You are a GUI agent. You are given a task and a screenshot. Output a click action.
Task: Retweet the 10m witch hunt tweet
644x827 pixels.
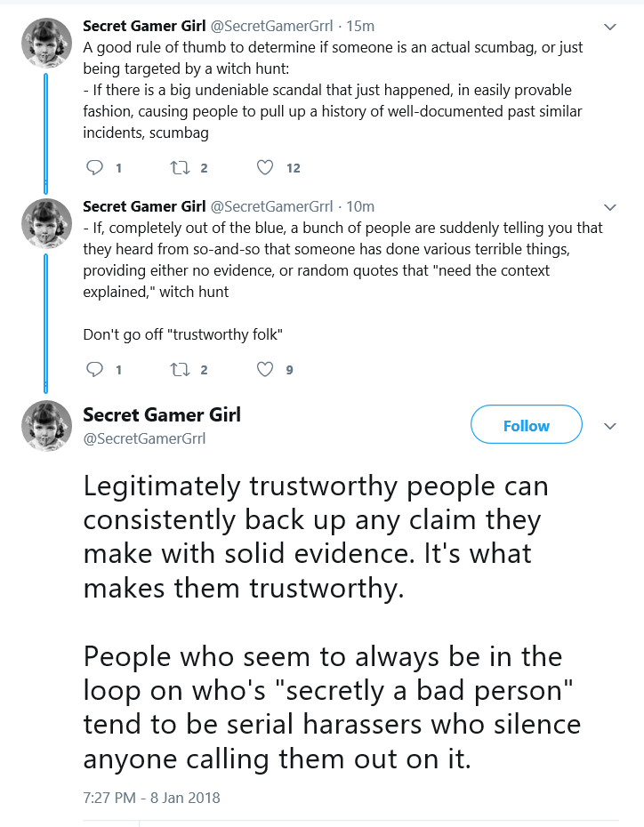click(180, 369)
